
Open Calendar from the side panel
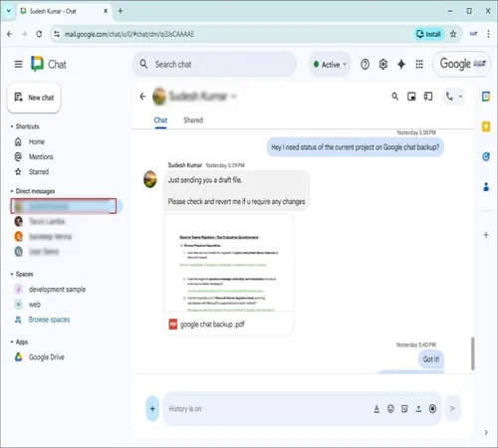[486, 97]
